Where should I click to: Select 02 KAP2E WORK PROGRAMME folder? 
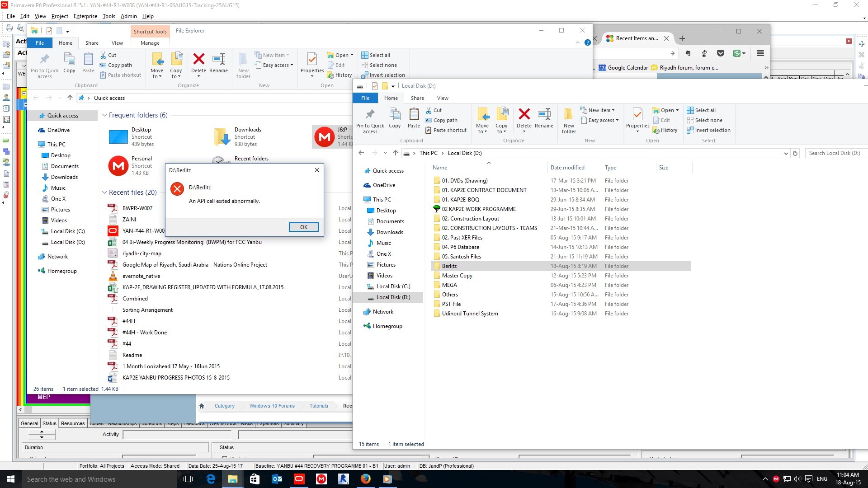561,209
